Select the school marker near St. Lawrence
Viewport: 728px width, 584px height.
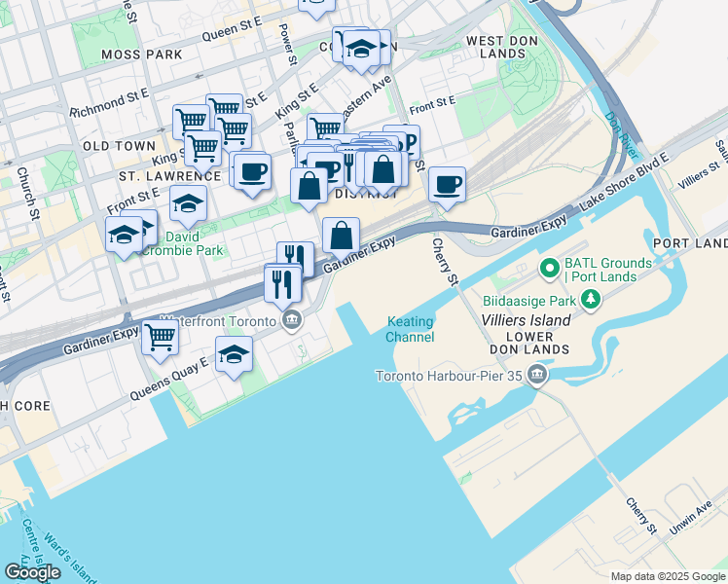[188, 203]
